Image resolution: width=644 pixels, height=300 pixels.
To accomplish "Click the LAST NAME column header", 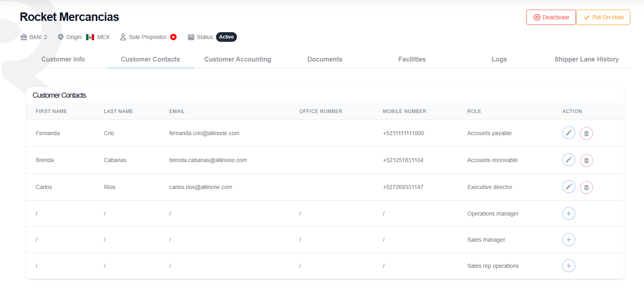I will (118, 111).
